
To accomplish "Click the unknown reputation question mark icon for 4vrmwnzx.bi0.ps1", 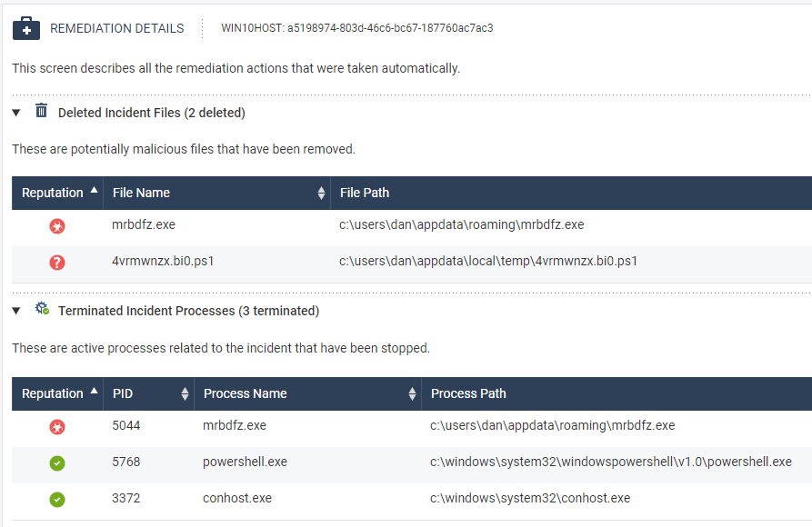I will 57,263.
